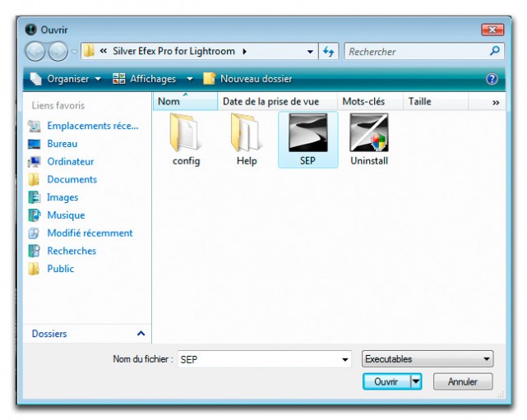Expand the Dossiers folders pane
Image resolution: width=527 pixels, height=420 pixels.
coord(141,334)
